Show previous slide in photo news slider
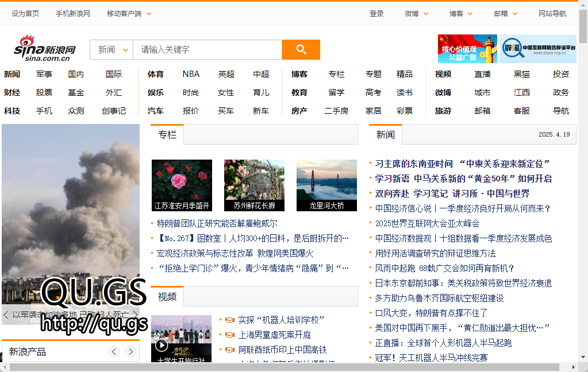 click(6, 315)
